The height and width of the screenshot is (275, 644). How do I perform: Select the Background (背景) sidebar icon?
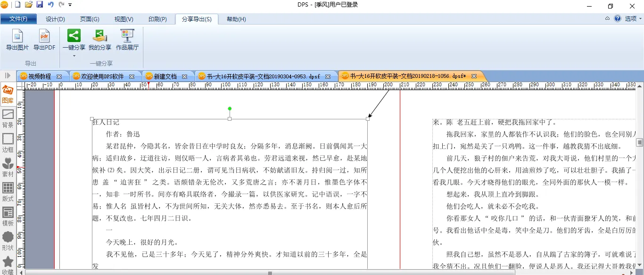(8, 118)
